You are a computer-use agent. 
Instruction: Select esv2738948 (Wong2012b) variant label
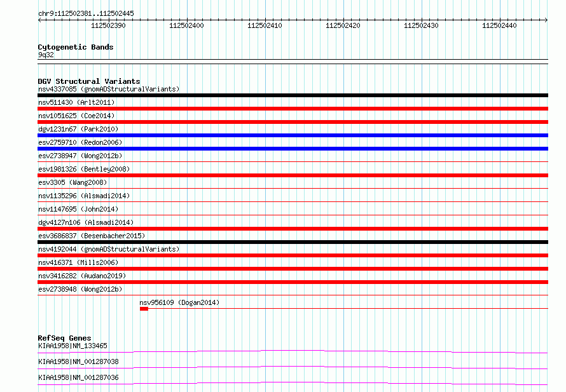pyautogui.click(x=80, y=289)
